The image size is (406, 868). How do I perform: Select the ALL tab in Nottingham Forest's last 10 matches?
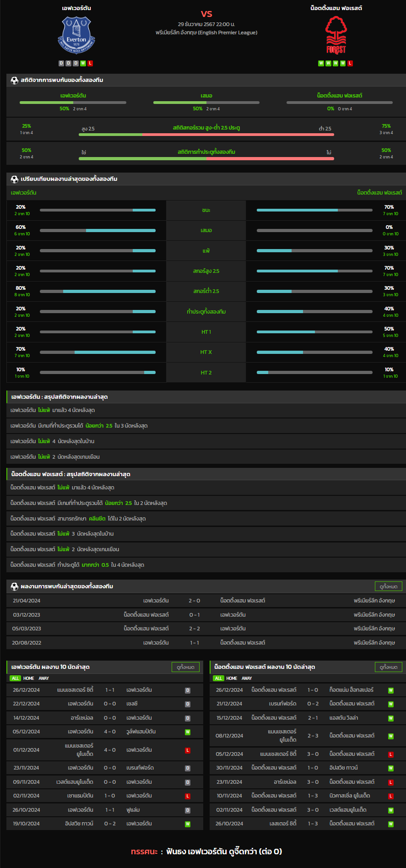click(x=219, y=678)
